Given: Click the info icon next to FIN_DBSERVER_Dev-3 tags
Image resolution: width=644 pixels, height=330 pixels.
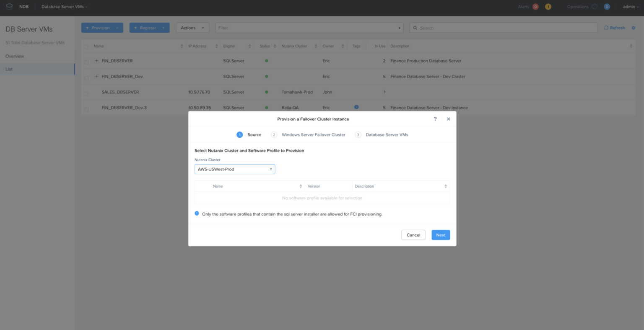Looking at the screenshot, I should click(356, 107).
